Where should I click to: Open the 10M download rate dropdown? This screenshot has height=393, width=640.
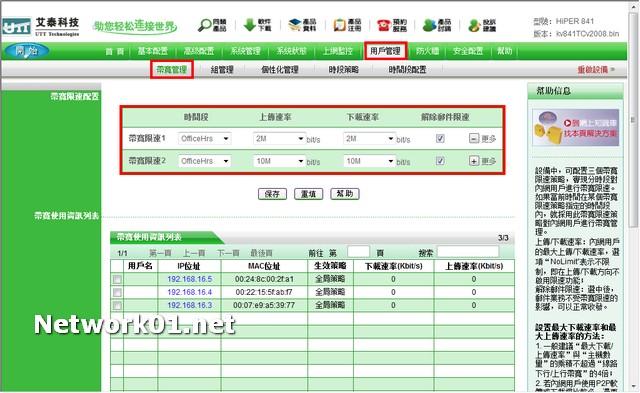369,161
